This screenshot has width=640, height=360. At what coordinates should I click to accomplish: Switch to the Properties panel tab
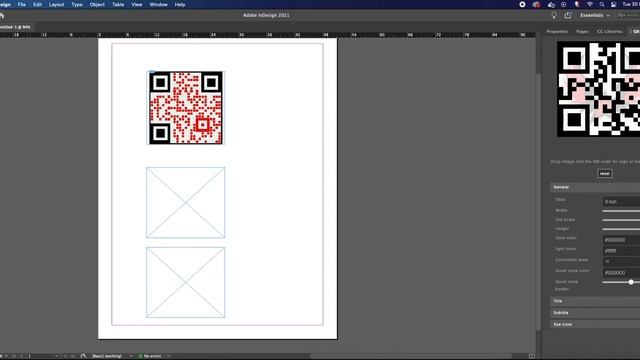pos(557,31)
